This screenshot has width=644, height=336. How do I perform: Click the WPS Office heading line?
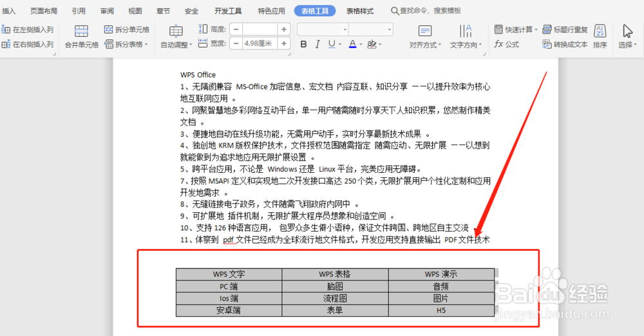198,75
